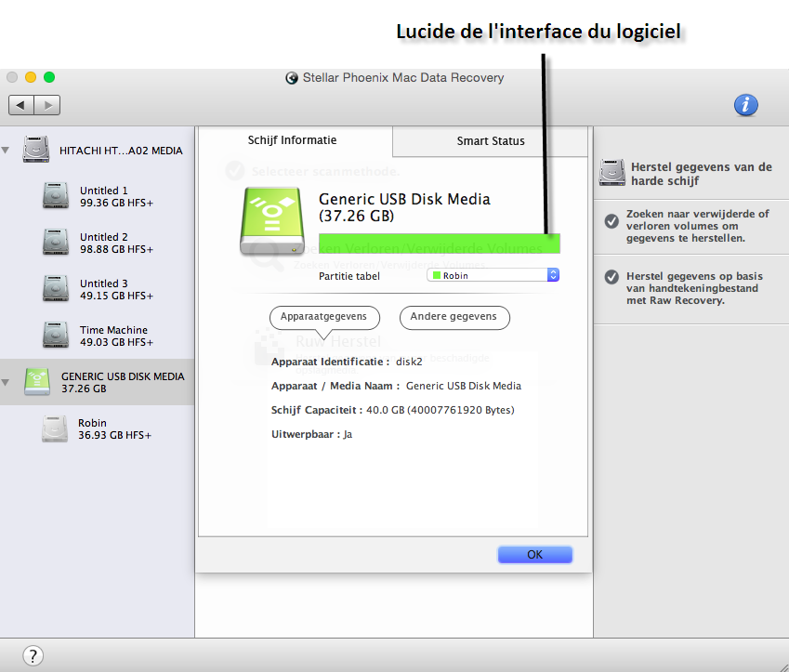This screenshot has width=789, height=672.
Task: Select the Andere gegevens button
Action: pos(454,317)
